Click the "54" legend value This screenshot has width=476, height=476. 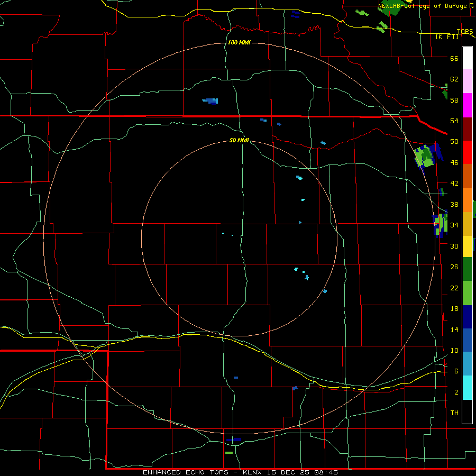coord(454,121)
